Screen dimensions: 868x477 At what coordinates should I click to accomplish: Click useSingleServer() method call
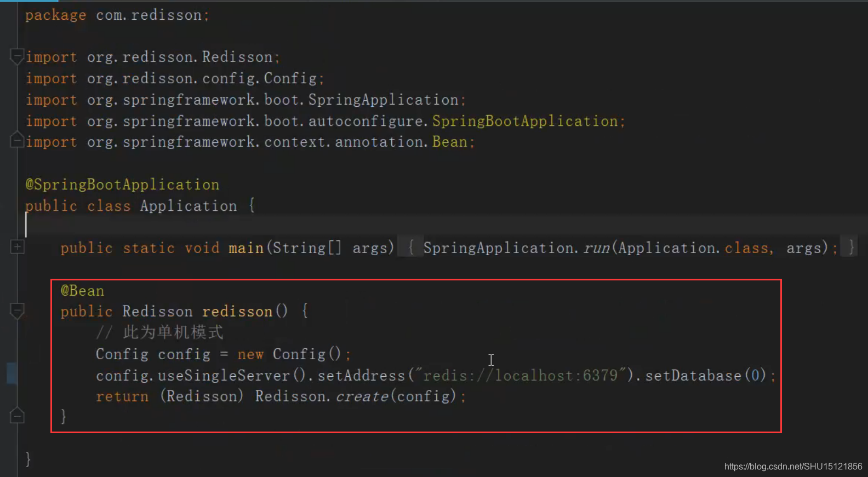pyautogui.click(x=232, y=376)
